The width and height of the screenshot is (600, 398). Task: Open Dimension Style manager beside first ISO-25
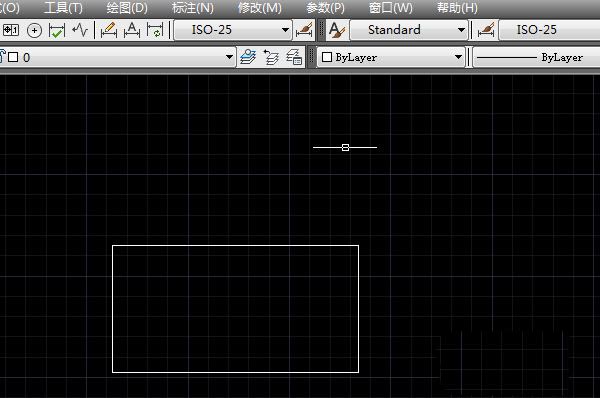(x=304, y=30)
